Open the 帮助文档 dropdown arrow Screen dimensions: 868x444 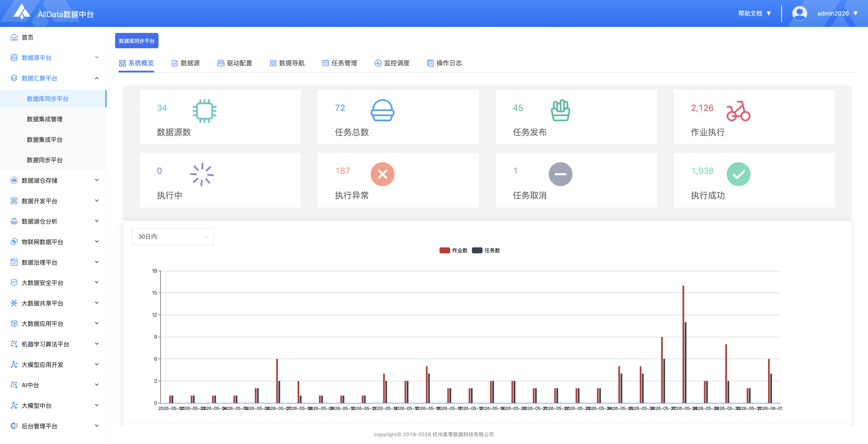pos(769,14)
